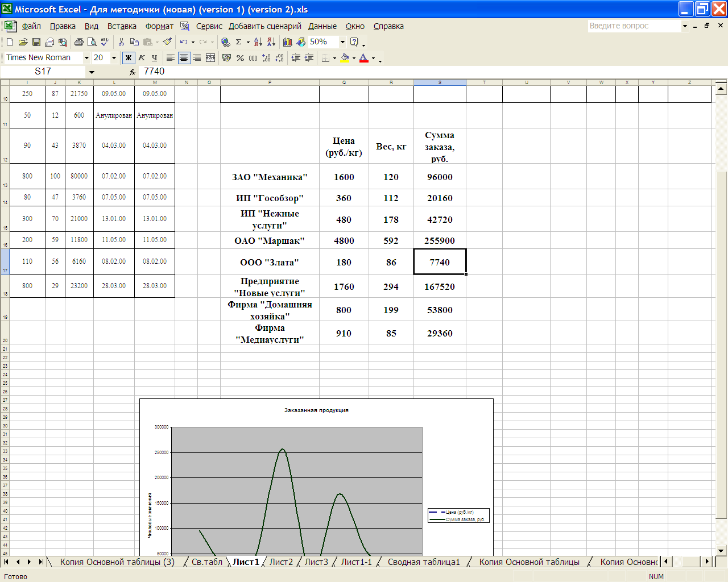Toggle center alignment button
The width and height of the screenshot is (728, 582).
coord(184,57)
